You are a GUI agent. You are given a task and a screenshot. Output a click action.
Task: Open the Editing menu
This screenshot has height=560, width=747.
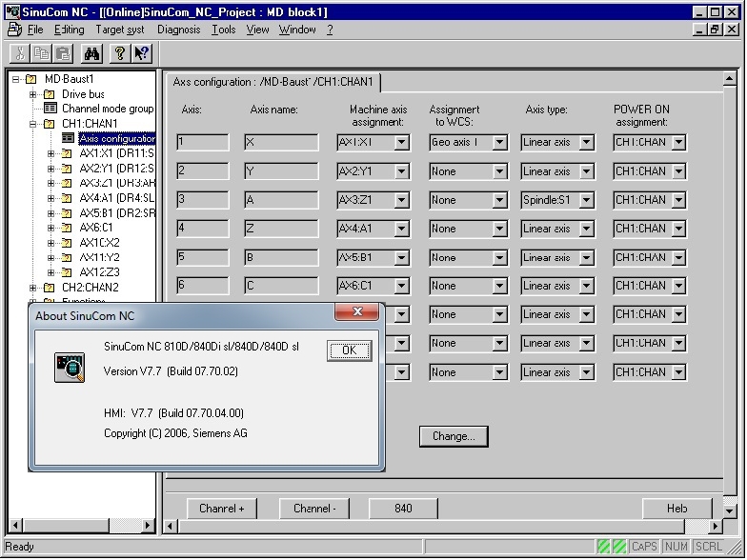(x=69, y=30)
